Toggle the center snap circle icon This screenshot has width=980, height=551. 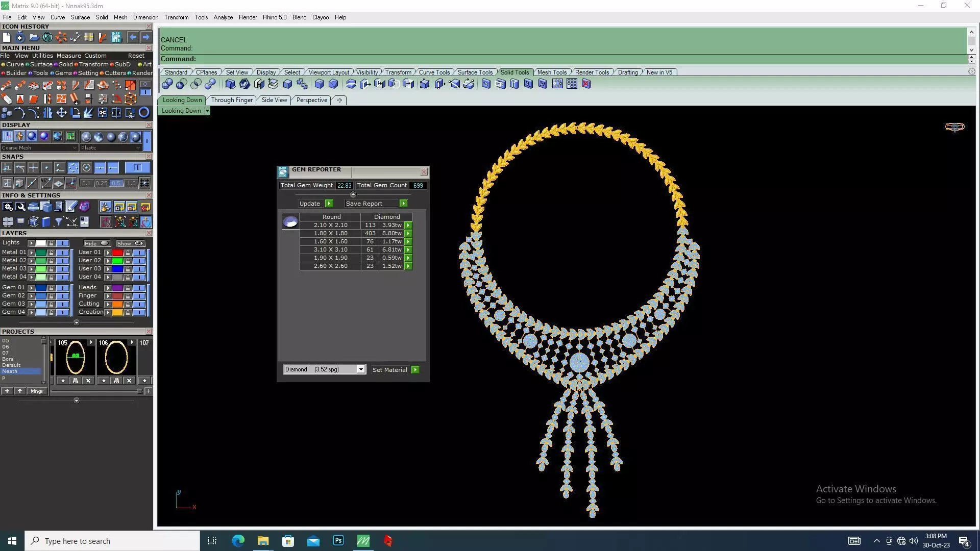point(86,168)
